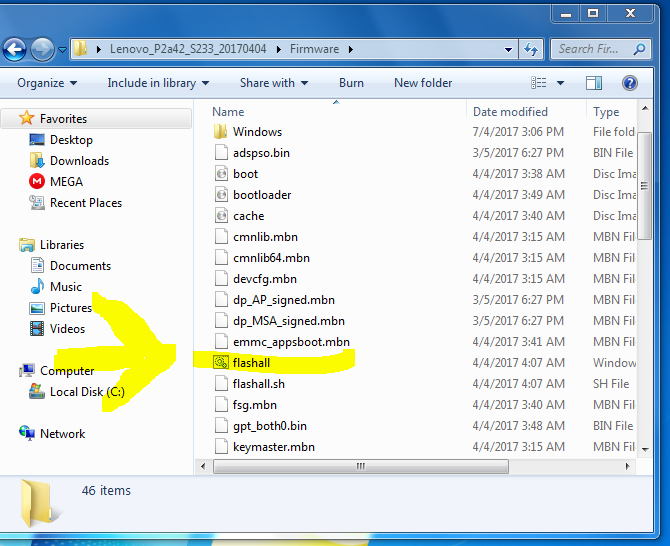This screenshot has height=546, width=670.
Task: Click the horizontal scrollbar thumb
Action: pyautogui.click(x=361, y=466)
